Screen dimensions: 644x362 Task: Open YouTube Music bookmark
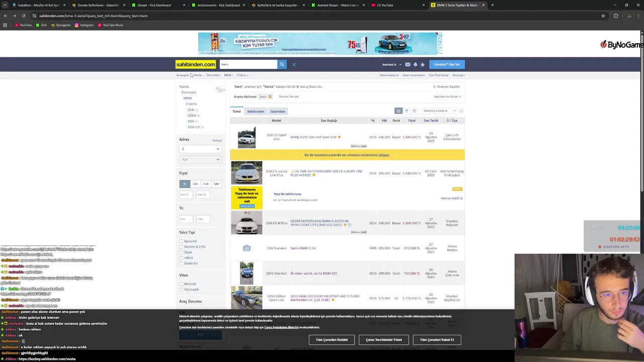coord(111,25)
